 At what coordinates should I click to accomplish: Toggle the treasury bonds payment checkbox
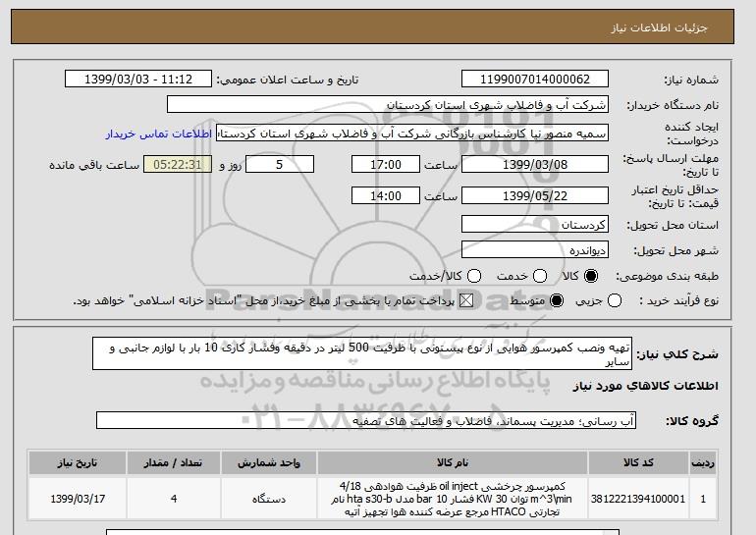coord(465,300)
